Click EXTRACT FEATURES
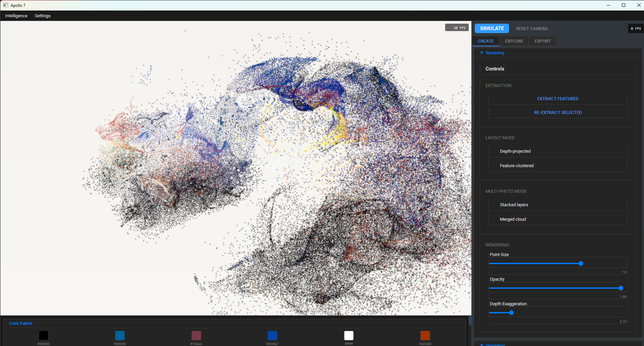Screen dimensions: 644x346 [558, 98]
